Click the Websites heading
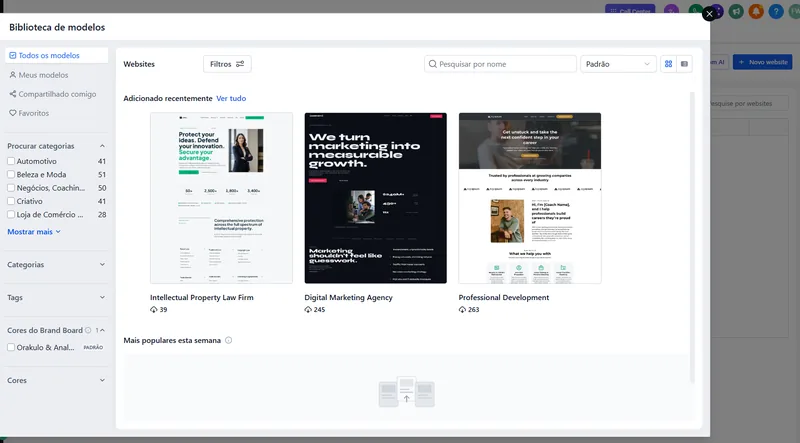Image resolution: width=800 pixels, height=443 pixels. click(x=139, y=64)
